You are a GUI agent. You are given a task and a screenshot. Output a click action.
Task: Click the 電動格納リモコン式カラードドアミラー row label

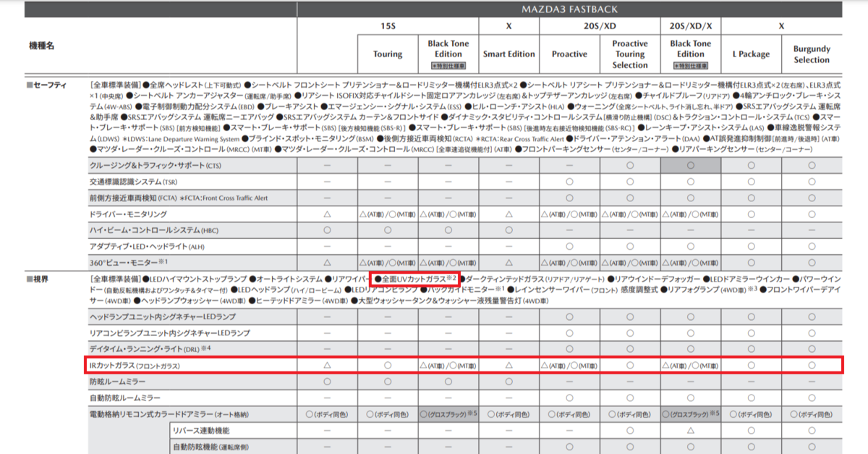pyautogui.click(x=169, y=414)
